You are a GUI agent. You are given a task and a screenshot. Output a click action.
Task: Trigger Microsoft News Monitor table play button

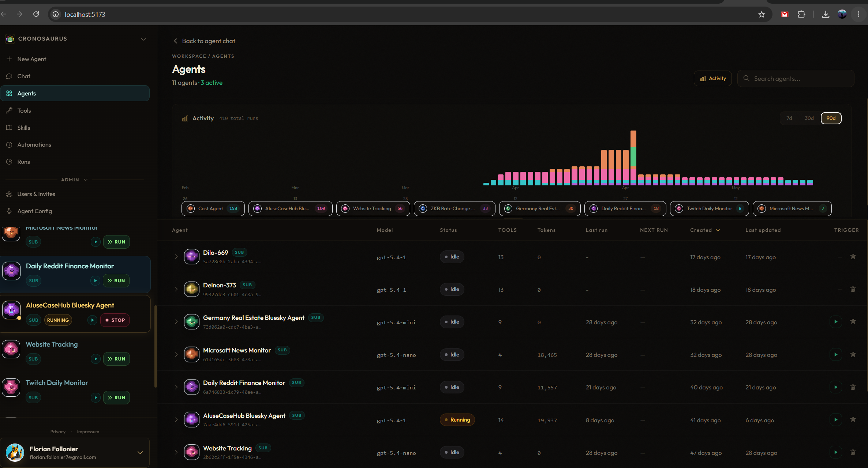[x=836, y=355]
